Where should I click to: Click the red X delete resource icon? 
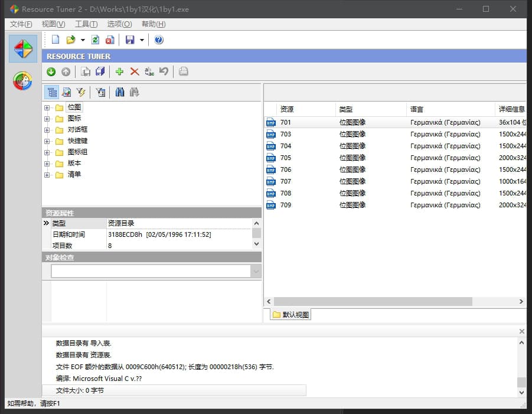coord(135,71)
